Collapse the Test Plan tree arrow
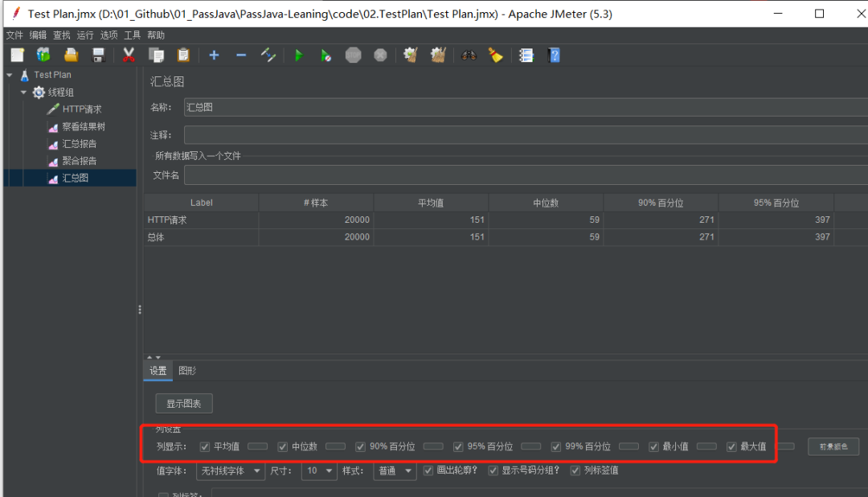The width and height of the screenshot is (868, 497). pyautogui.click(x=10, y=75)
